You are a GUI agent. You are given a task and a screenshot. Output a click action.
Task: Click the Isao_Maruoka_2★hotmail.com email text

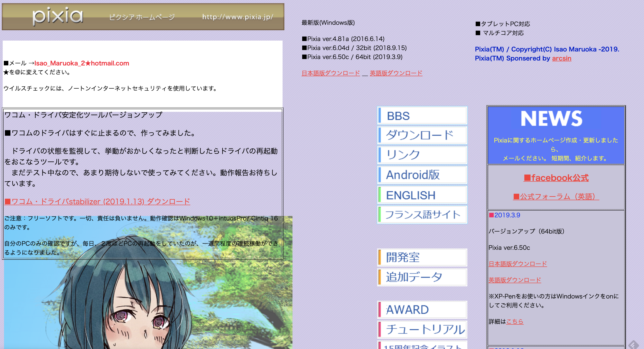(x=82, y=63)
